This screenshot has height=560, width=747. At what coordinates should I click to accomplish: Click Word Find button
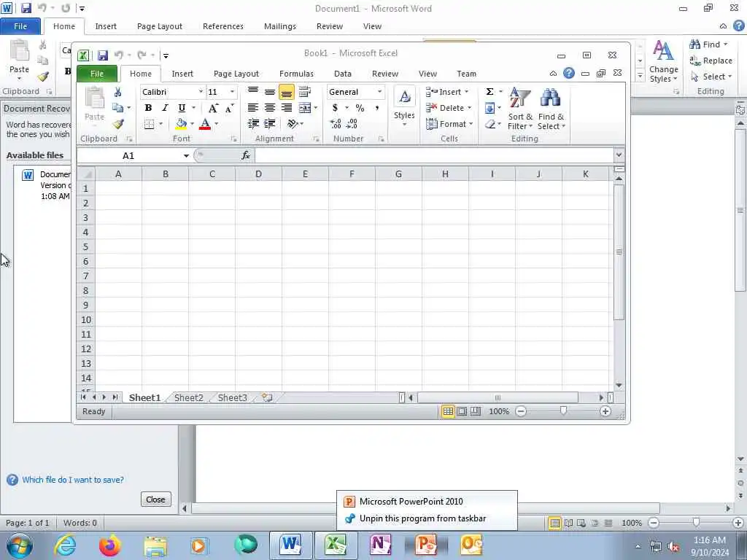[708, 44]
